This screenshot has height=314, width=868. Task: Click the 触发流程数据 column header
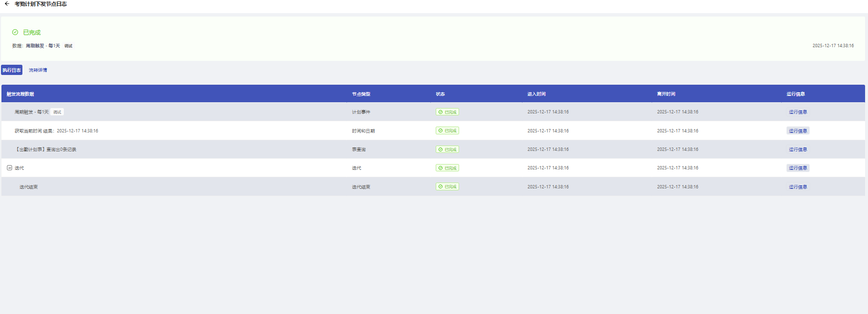20,94
